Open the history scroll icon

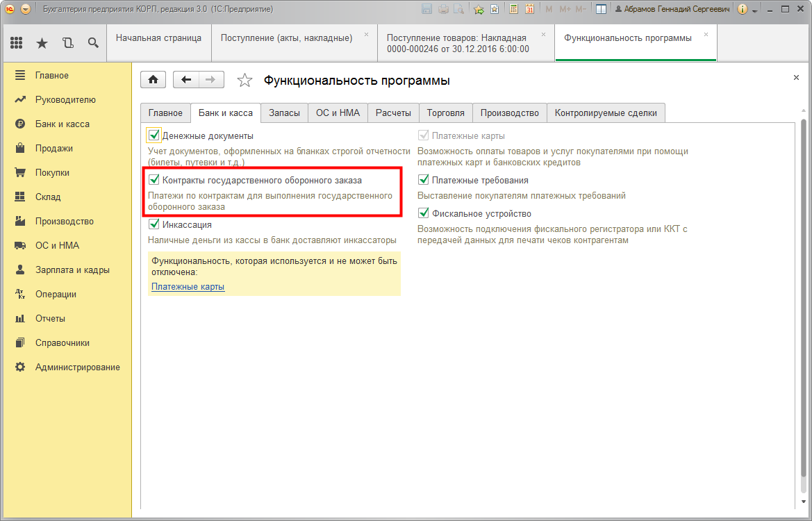click(68, 43)
